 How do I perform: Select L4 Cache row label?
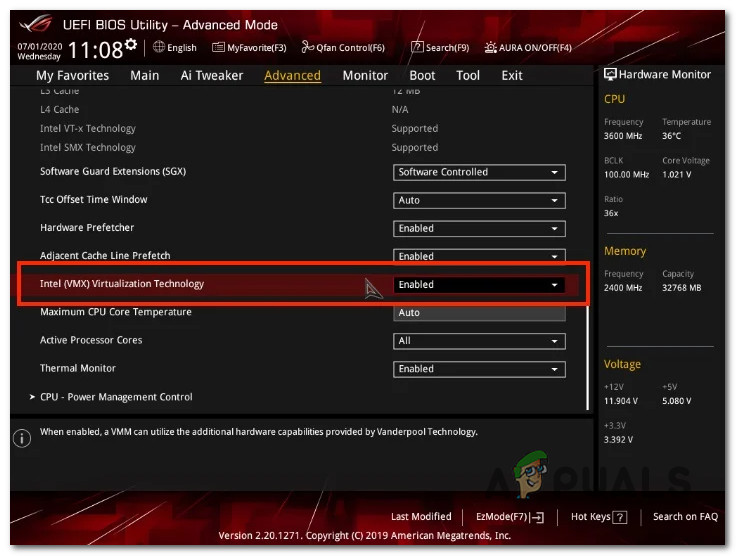[x=60, y=109]
